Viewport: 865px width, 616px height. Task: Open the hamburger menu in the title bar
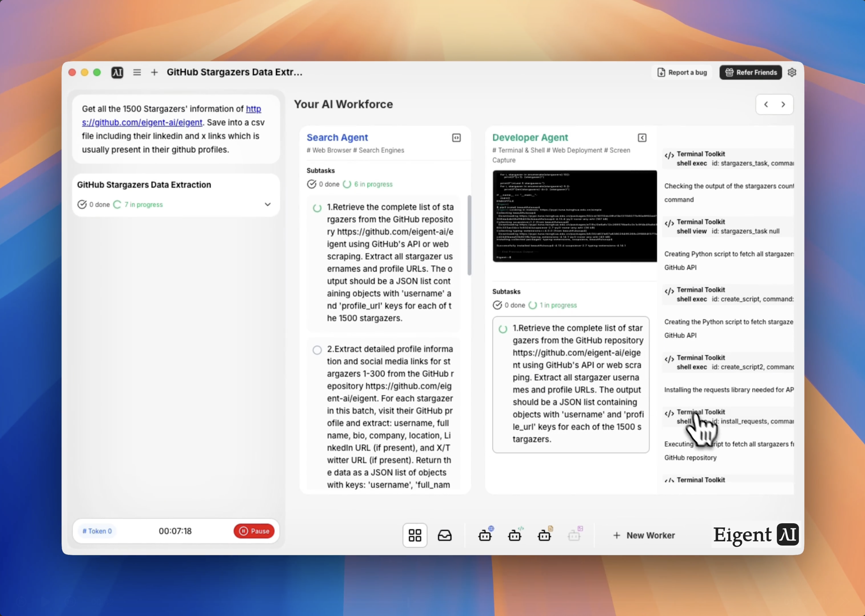click(x=137, y=72)
